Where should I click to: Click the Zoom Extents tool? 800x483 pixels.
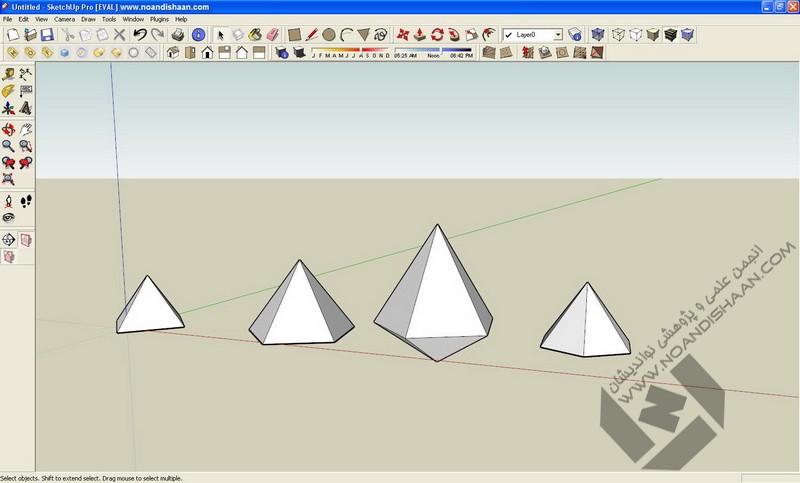point(8,179)
